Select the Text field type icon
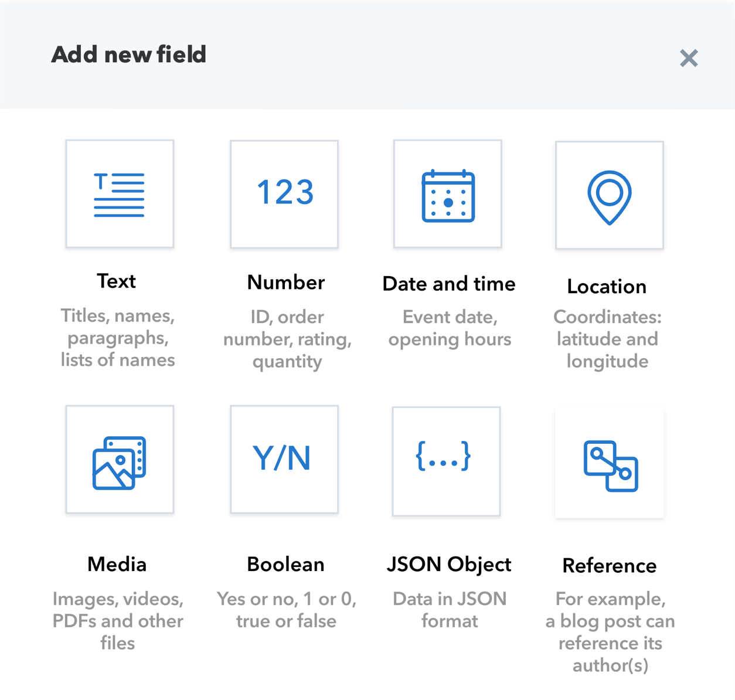Screen dimensions: 735x700 [x=120, y=194]
